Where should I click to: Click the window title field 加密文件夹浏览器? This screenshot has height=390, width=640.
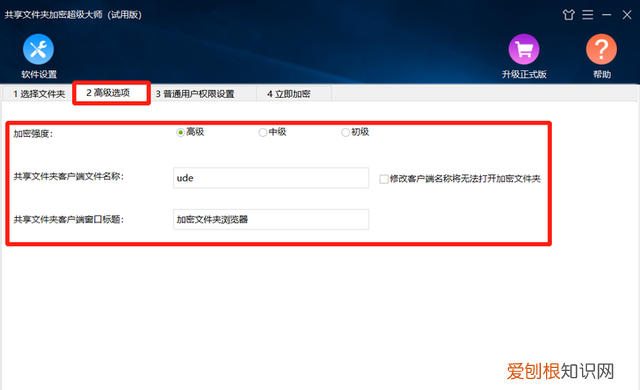point(271,219)
